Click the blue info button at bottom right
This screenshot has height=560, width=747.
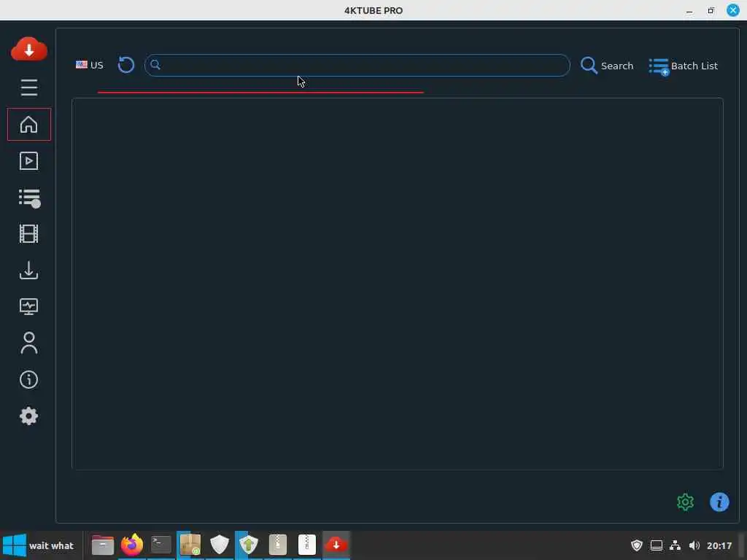[x=719, y=502]
